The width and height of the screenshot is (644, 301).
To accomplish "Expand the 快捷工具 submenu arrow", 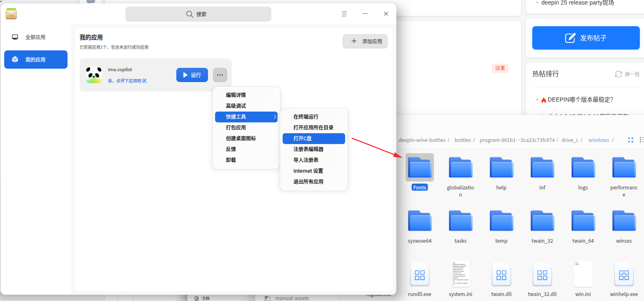I will (x=275, y=117).
